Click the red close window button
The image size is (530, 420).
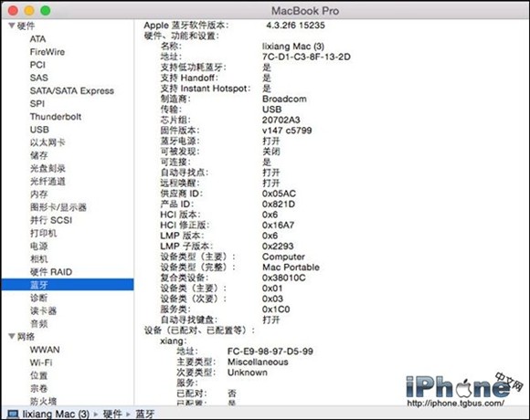(x=13, y=10)
